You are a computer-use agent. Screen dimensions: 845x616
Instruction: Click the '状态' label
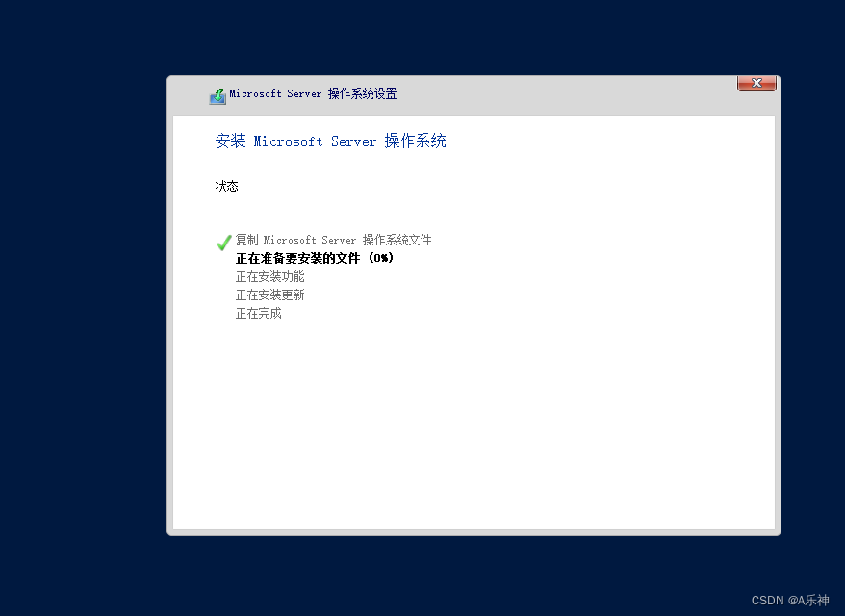tap(226, 186)
